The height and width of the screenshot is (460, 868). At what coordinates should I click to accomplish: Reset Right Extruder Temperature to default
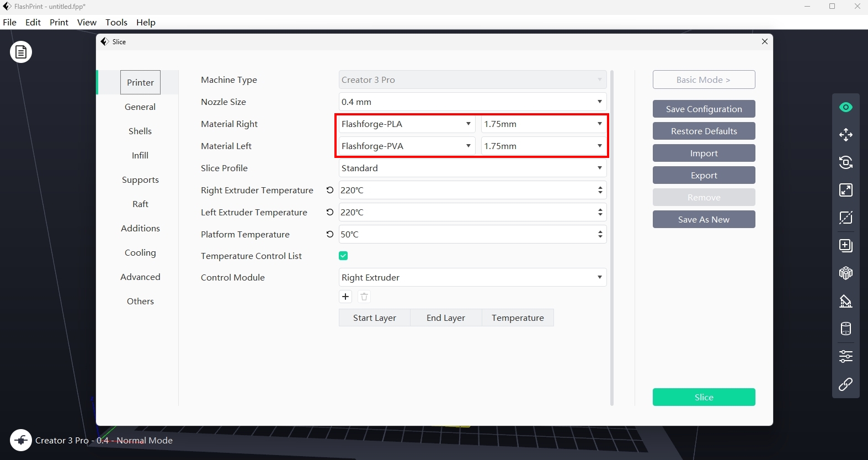(330, 190)
